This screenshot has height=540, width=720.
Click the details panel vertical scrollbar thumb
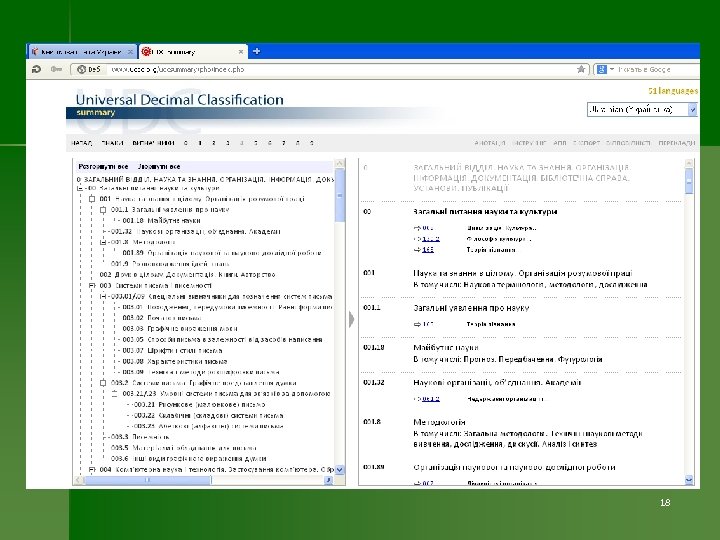tap(689, 181)
